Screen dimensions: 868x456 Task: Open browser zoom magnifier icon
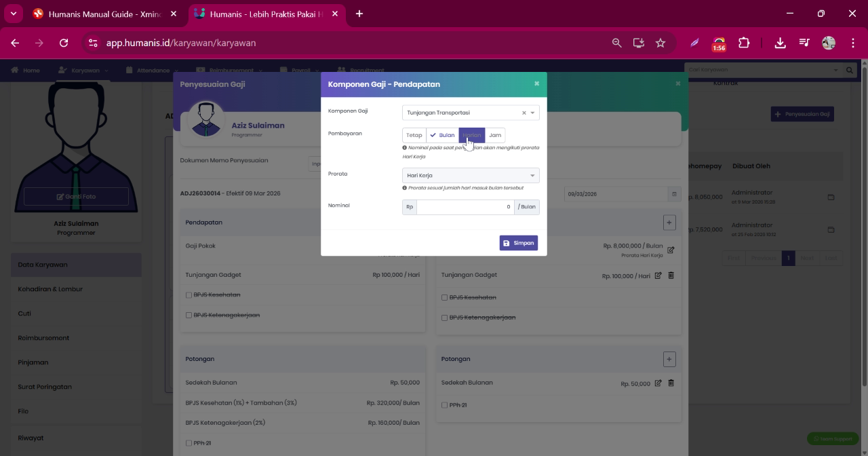tap(616, 43)
